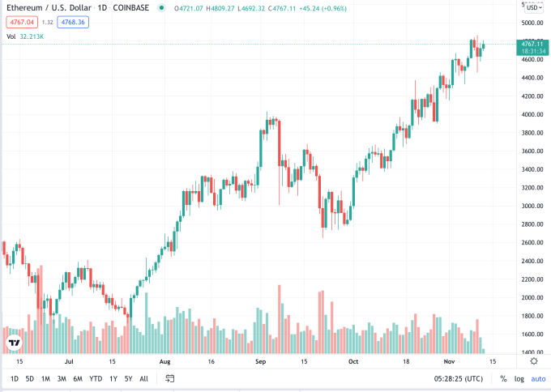Screen dimensions: 551x392
Task: Click the TradingView logo icon
Action: click(x=14, y=343)
